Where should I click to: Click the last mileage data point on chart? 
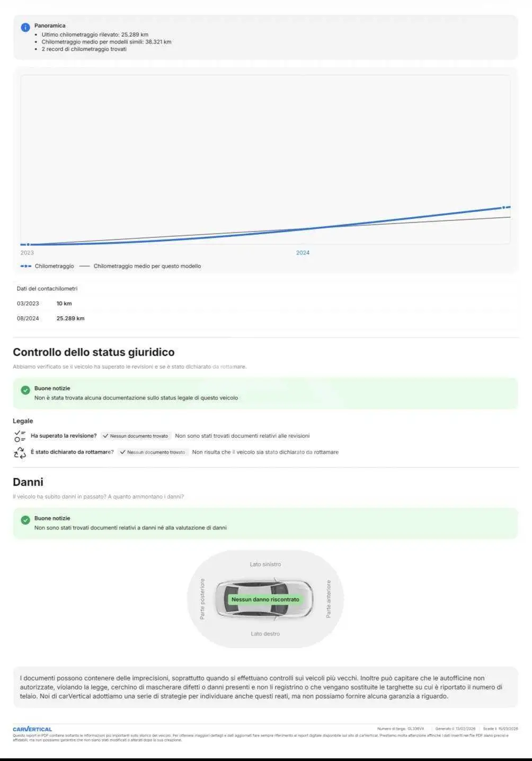[x=503, y=208]
